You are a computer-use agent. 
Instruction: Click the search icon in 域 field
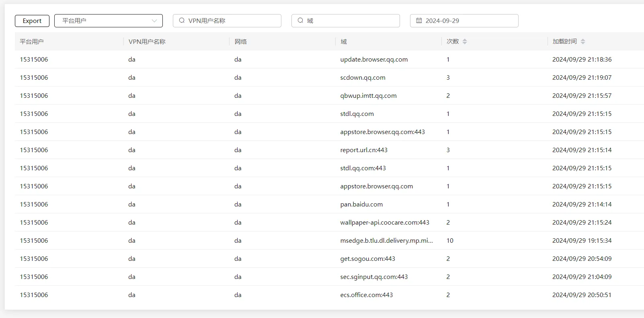coord(300,21)
